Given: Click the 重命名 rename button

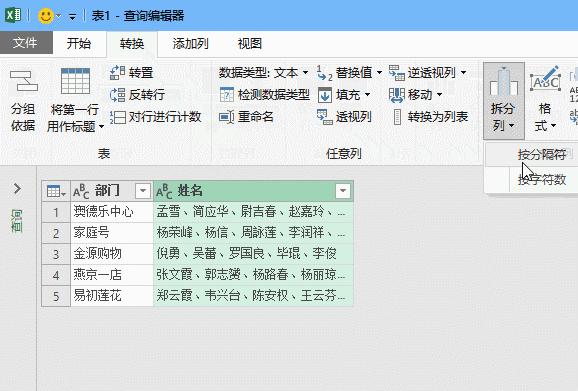Looking at the screenshot, I should point(246,117).
